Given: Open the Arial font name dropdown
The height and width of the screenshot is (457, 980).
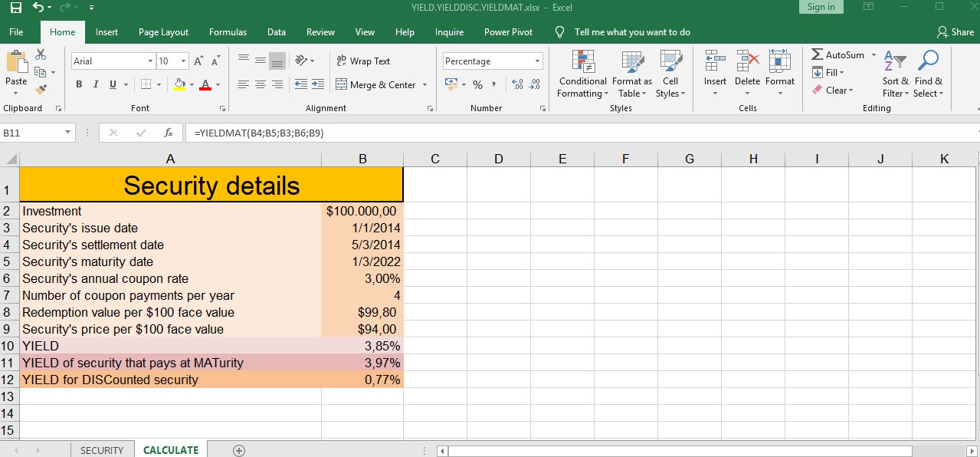Looking at the screenshot, I should 150,61.
